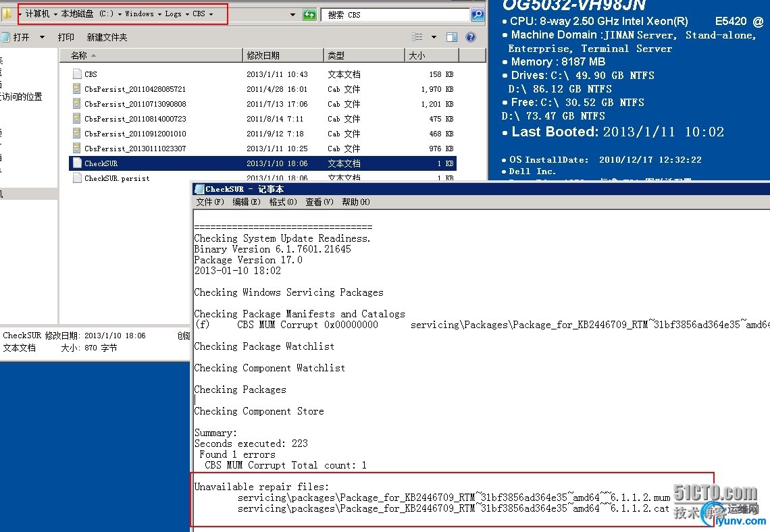Click the 'Found 1 errors' line

[237, 454]
